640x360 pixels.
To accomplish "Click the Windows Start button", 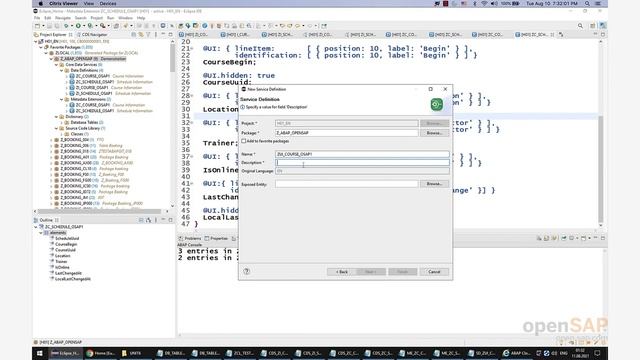I will pyautogui.click(x=40, y=353).
